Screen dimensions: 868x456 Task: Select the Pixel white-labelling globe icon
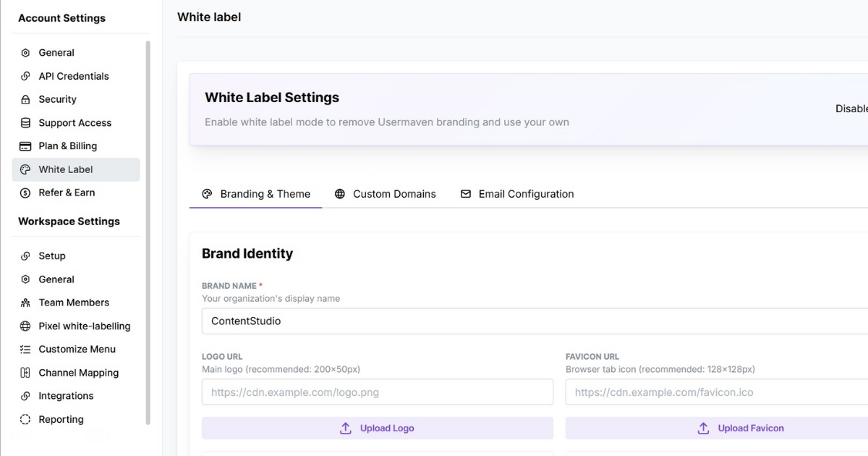click(x=25, y=326)
